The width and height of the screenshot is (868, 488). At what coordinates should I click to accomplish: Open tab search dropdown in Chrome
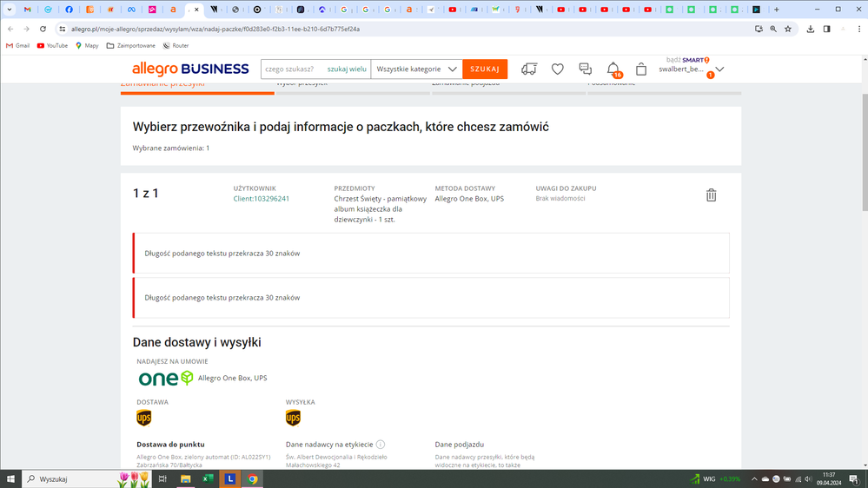(x=10, y=10)
